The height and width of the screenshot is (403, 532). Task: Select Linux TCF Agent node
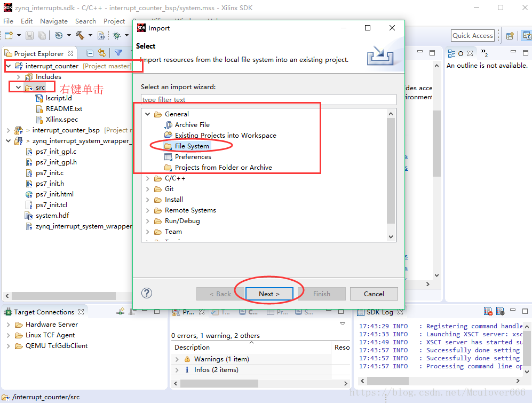tap(50, 335)
